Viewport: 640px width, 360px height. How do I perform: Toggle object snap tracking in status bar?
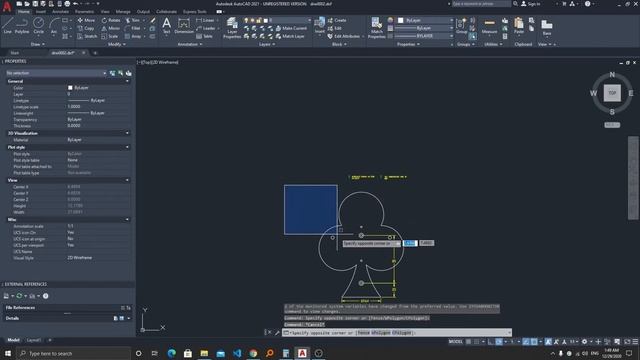(x=526, y=342)
